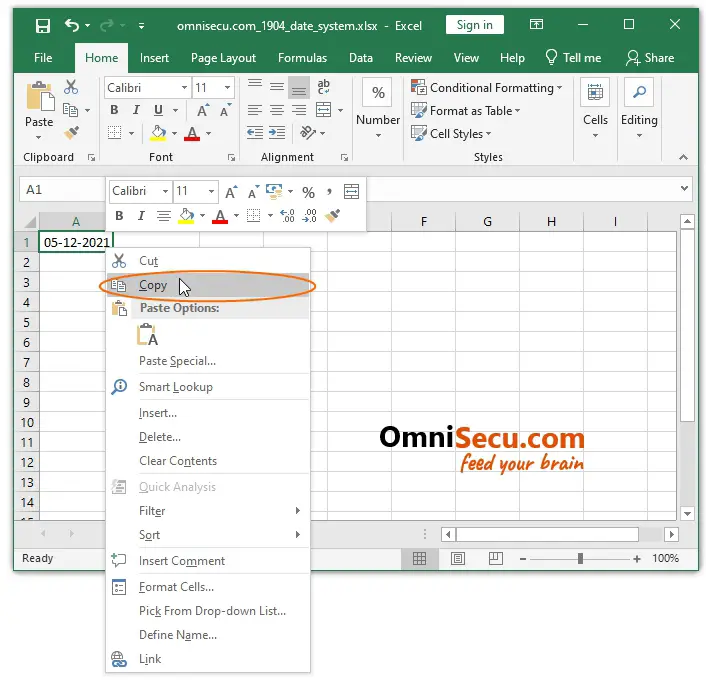Click the horizontal scrollbar right arrow

(x=671, y=535)
